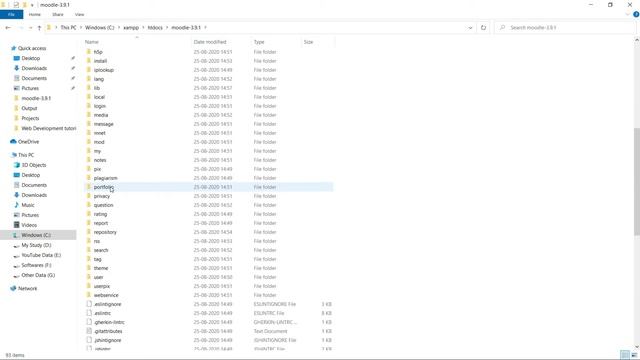Select Other Data (G:) drive

click(38, 275)
